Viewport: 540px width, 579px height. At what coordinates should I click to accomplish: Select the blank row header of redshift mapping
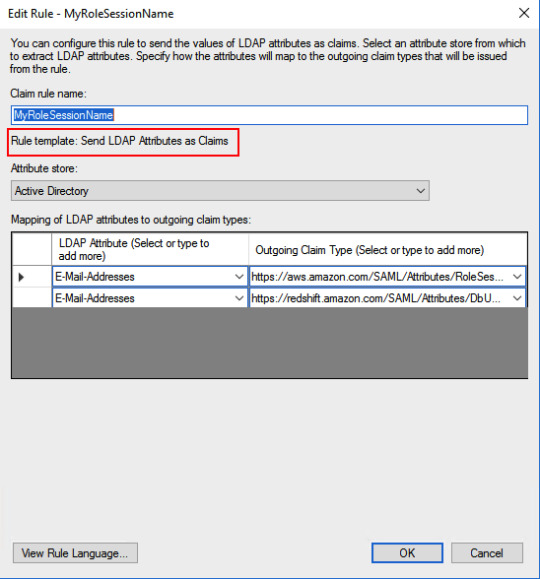[32, 298]
